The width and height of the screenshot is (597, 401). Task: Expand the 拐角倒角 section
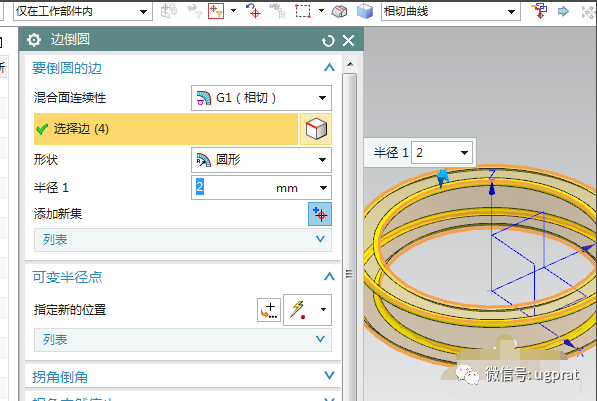[x=329, y=376]
